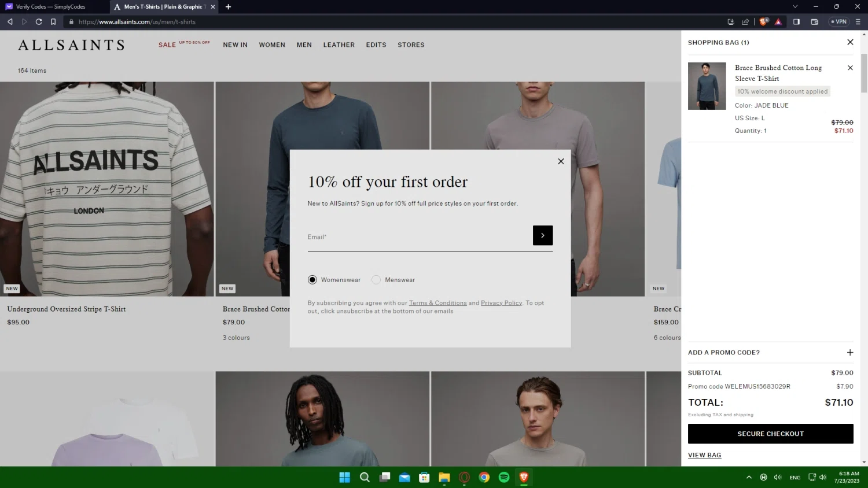Expand Add a Promo Code section
868x488 pixels.
[770, 352]
